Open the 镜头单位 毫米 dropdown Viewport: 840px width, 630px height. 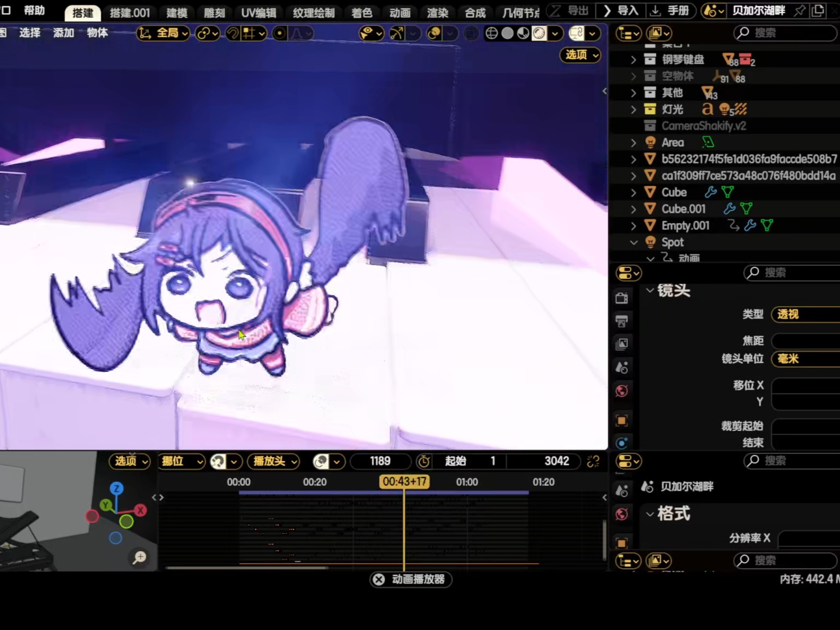click(x=805, y=359)
